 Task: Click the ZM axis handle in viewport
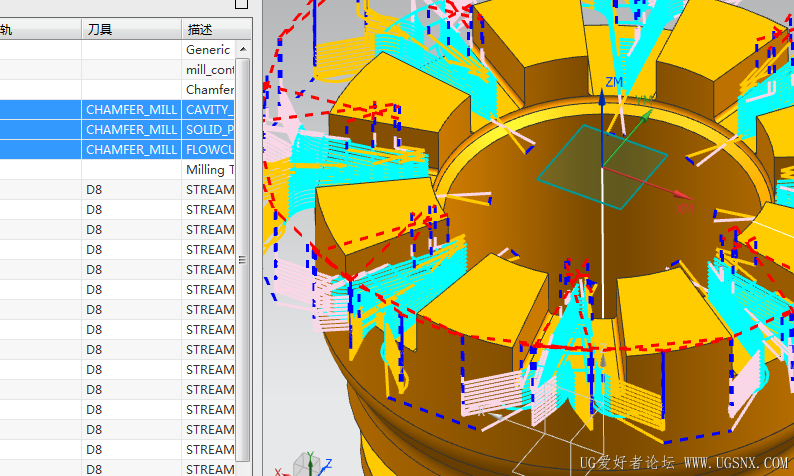click(x=602, y=96)
